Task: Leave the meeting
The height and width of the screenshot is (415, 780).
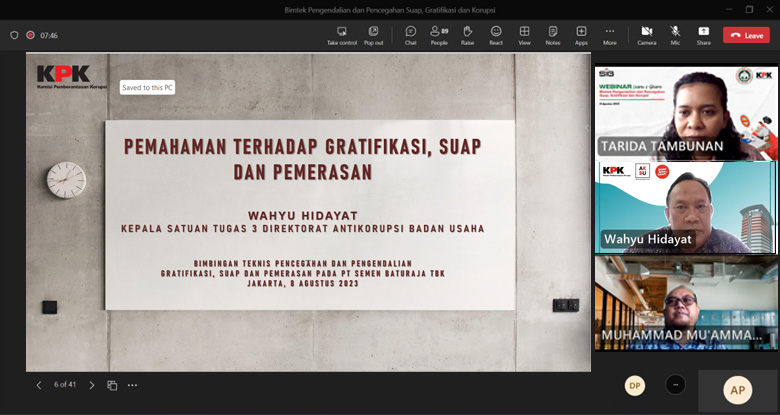Action: click(746, 35)
